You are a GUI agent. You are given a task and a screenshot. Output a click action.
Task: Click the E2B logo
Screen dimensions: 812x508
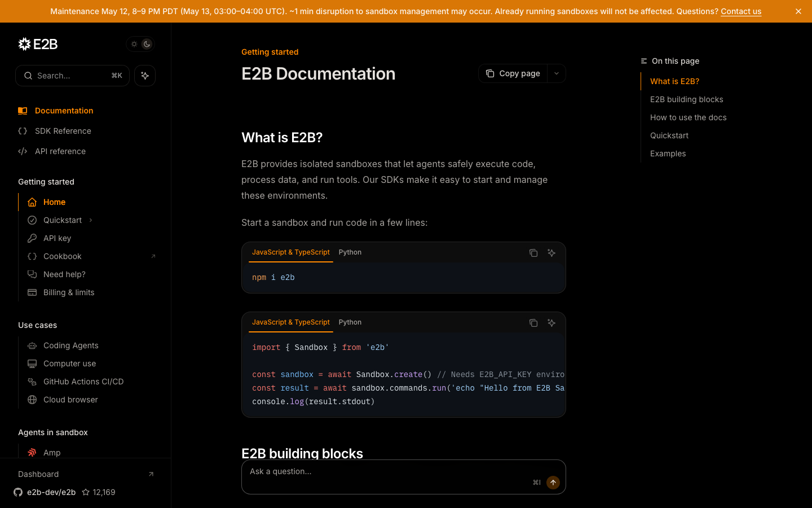pyautogui.click(x=38, y=44)
